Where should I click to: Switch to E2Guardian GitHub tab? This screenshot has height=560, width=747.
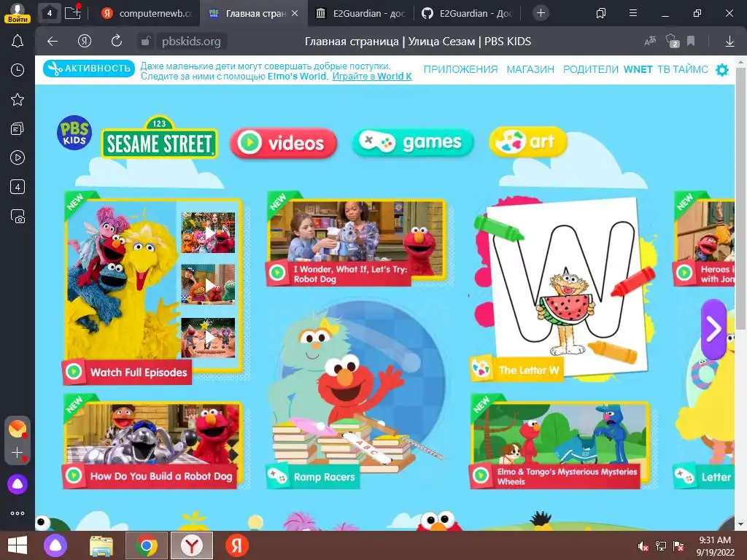(468, 13)
